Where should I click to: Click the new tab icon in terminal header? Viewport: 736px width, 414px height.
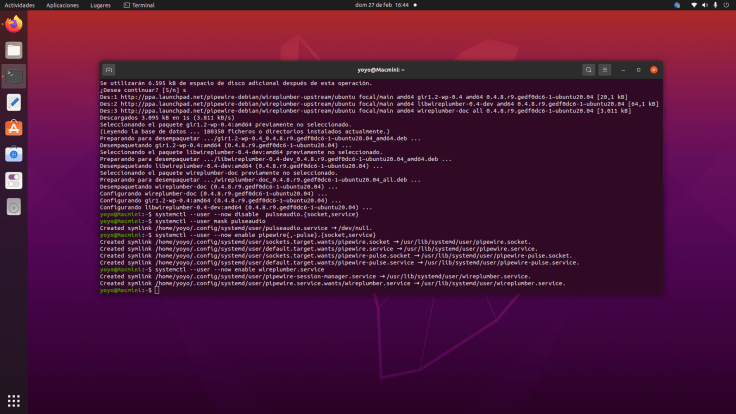pyautogui.click(x=108, y=70)
